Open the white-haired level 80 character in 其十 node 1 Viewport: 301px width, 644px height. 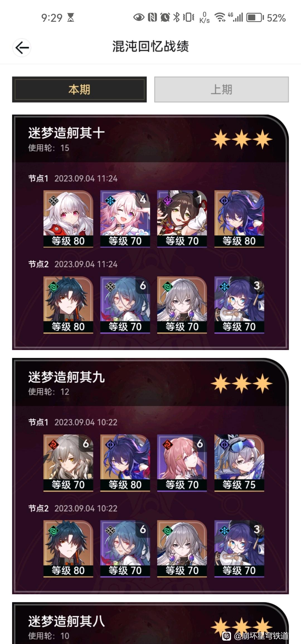(68, 219)
